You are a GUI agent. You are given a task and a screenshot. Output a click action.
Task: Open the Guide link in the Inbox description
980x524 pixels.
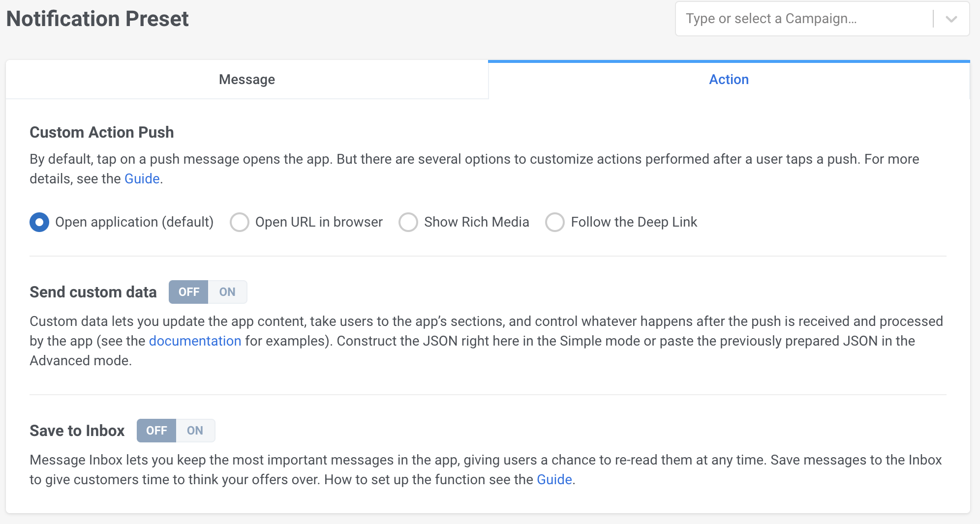coord(554,480)
